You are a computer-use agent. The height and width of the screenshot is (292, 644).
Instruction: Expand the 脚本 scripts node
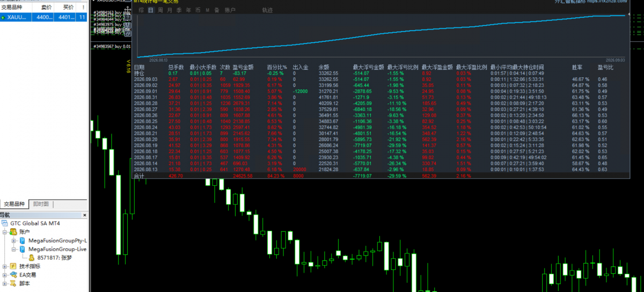click(x=5, y=283)
